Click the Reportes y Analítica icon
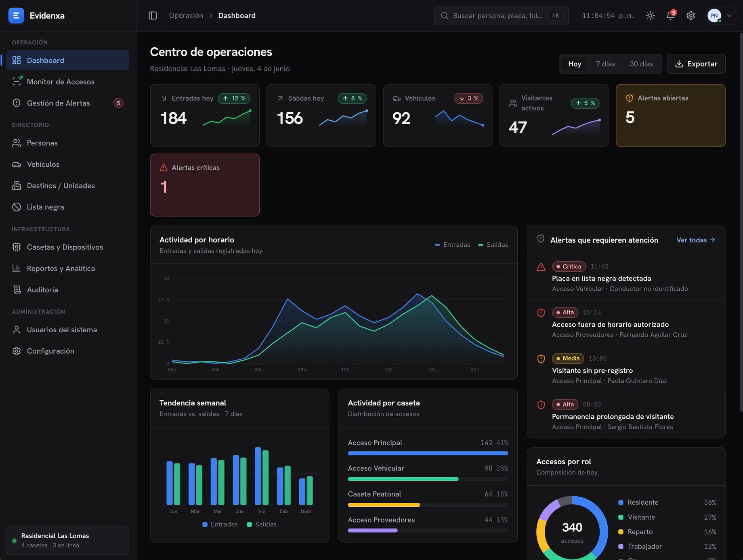 [x=17, y=268]
